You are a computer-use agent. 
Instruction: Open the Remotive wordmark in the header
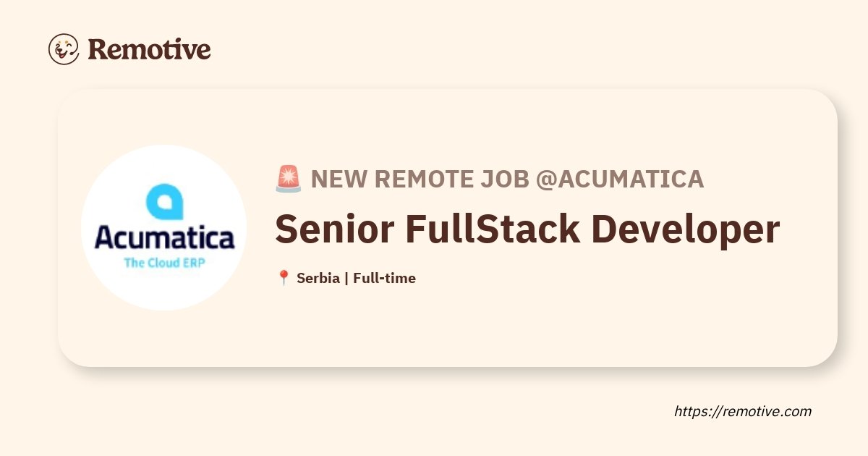click(x=149, y=49)
